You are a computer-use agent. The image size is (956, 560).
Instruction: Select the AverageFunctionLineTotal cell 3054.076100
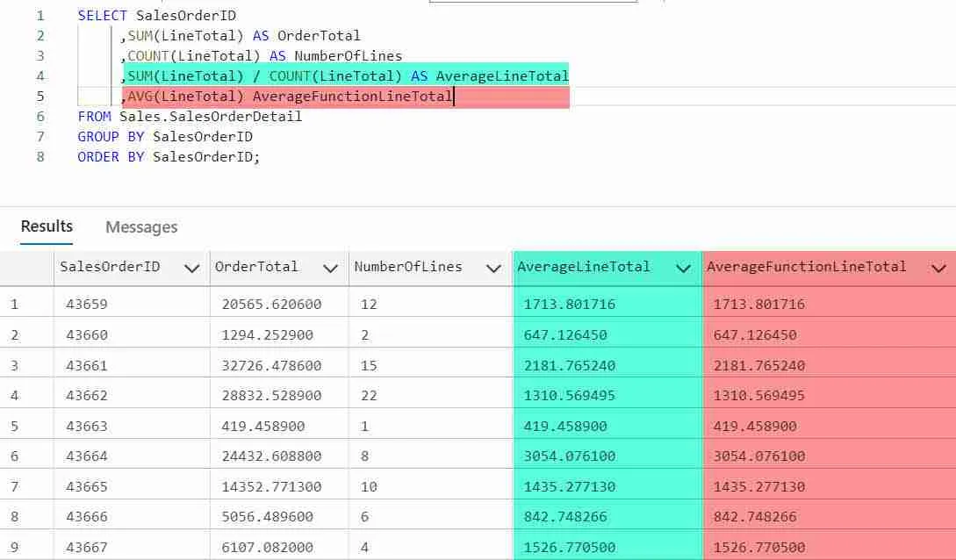[x=759, y=456]
